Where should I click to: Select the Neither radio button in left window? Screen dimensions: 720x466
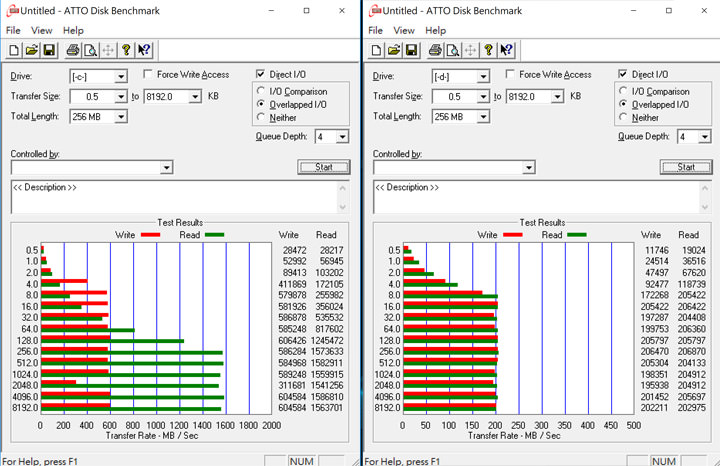point(261,117)
